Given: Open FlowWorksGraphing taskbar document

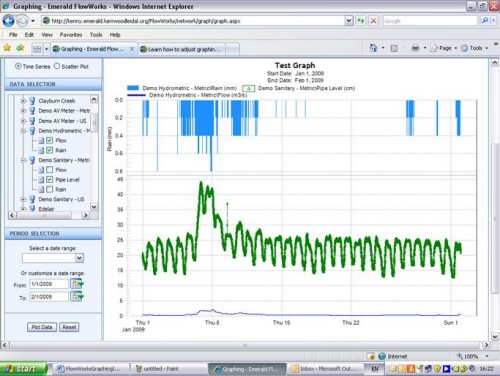Looking at the screenshot, I should [x=92, y=369].
